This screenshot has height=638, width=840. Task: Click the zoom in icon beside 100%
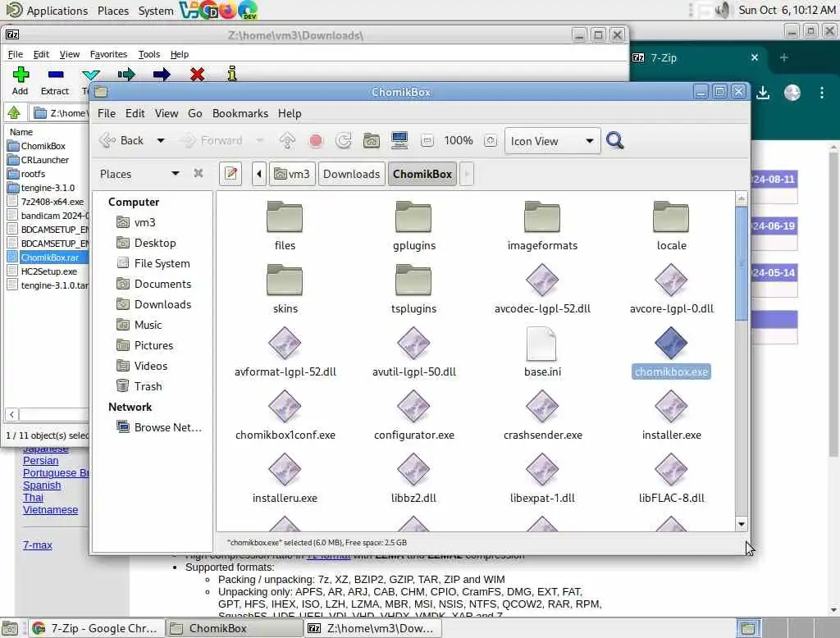pos(490,141)
